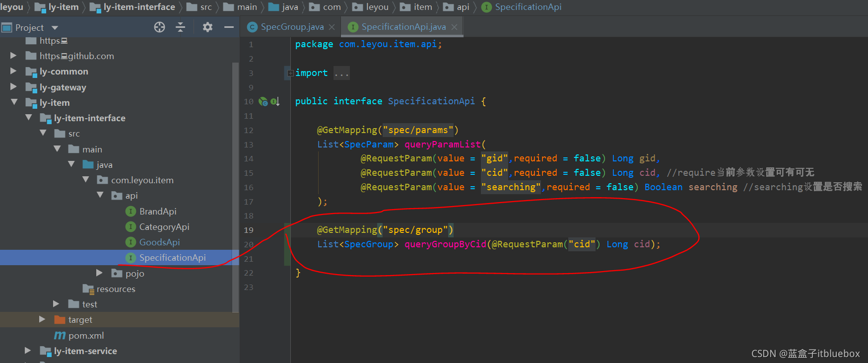
Task: Open Project panel settings gear
Action: click(207, 27)
